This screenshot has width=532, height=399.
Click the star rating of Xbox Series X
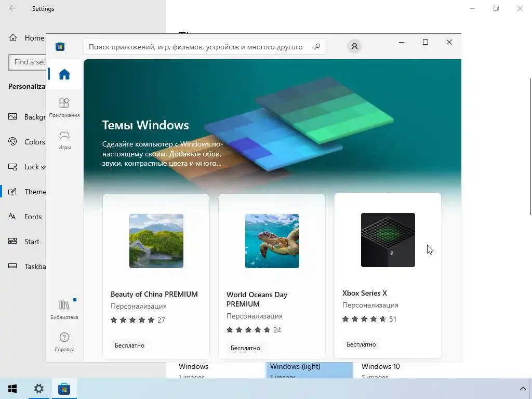click(369, 319)
